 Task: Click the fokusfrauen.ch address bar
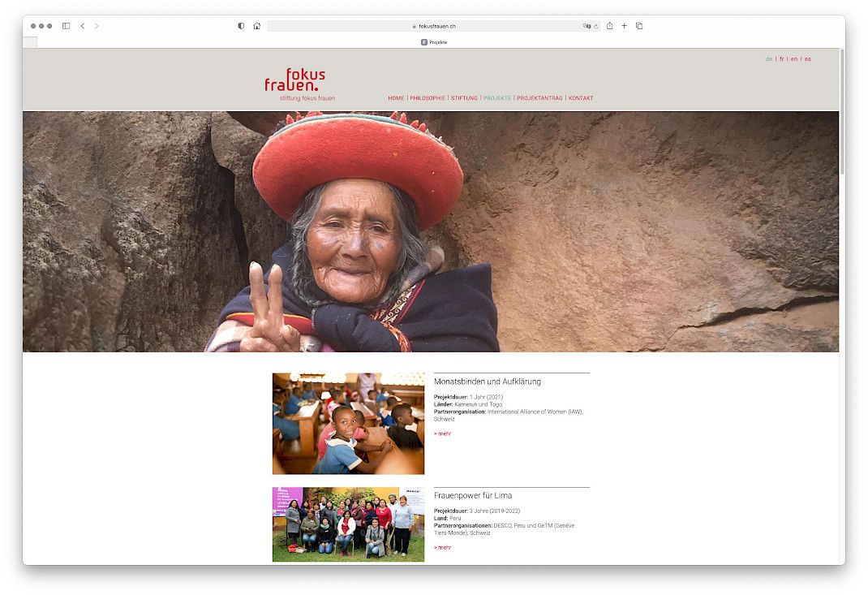[433, 26]
